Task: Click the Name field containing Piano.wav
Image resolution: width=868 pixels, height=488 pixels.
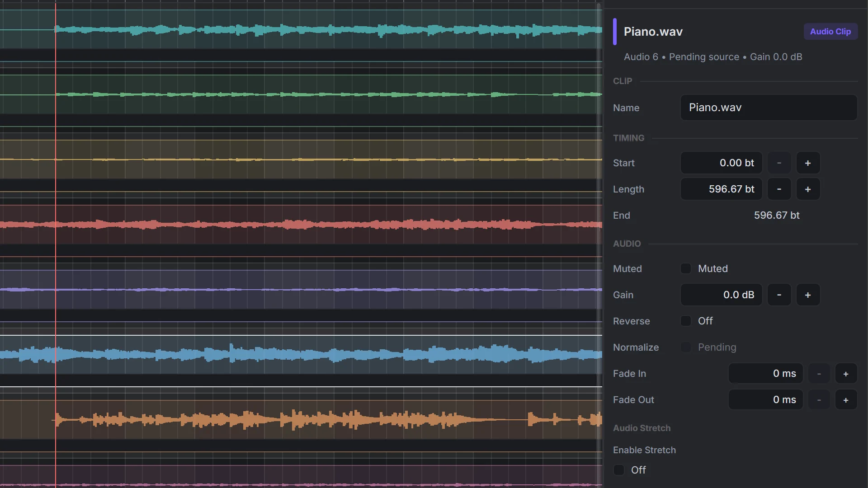Action: point(769,108)
